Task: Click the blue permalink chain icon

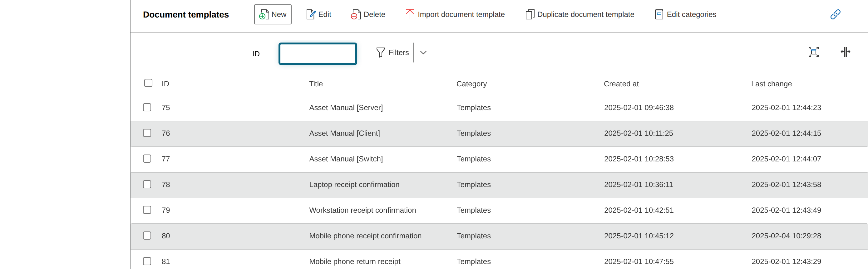Action: (835, 14)
